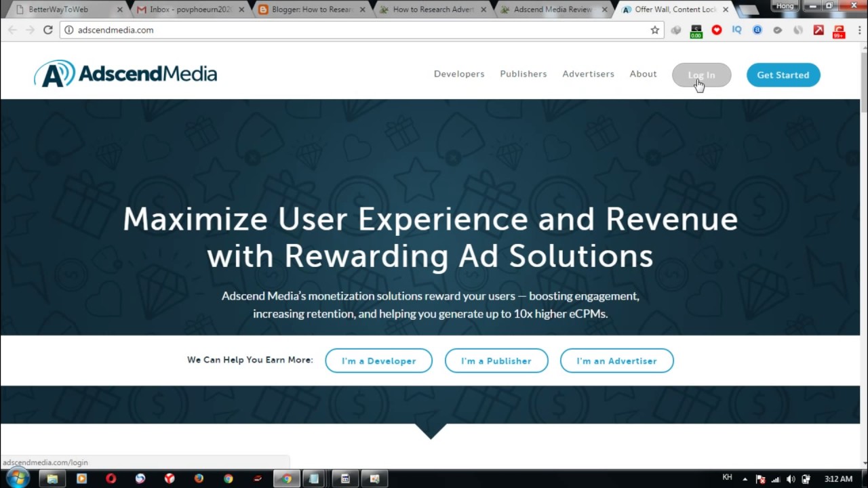This screenshot has height=488, width=868.
Task: Click Action Center flag tray icon
Action: point(761,479)
